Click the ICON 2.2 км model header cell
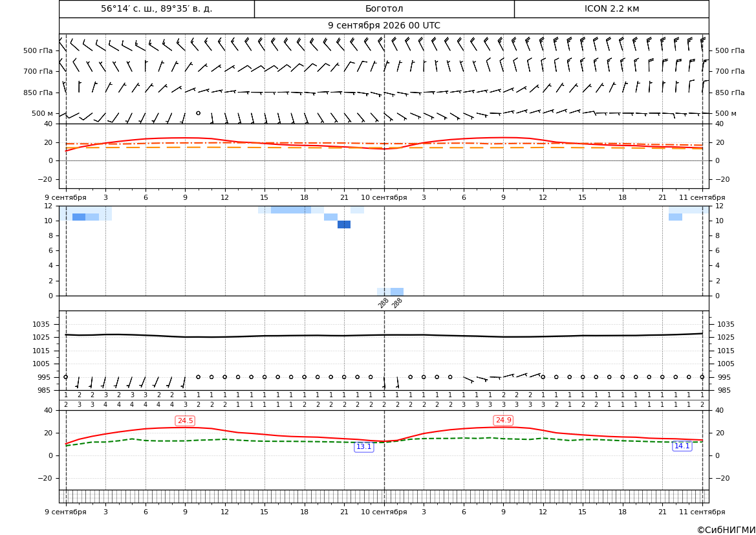 coord(611,8)
